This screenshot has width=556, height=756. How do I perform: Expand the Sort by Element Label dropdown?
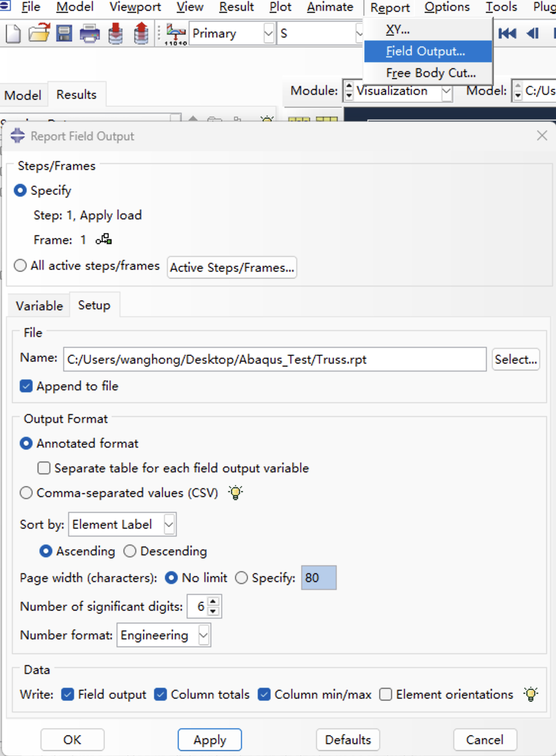169,525
